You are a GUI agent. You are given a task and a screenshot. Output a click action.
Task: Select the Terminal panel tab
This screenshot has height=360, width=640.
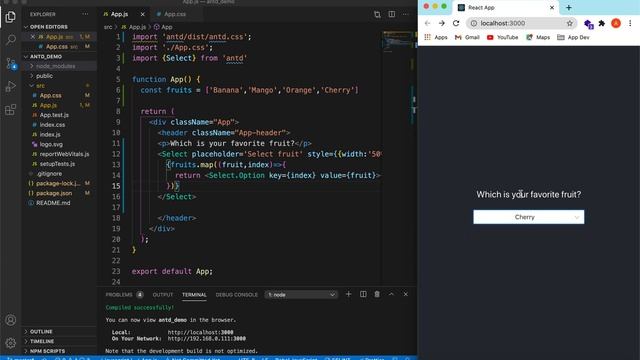[x=194, y=295]
